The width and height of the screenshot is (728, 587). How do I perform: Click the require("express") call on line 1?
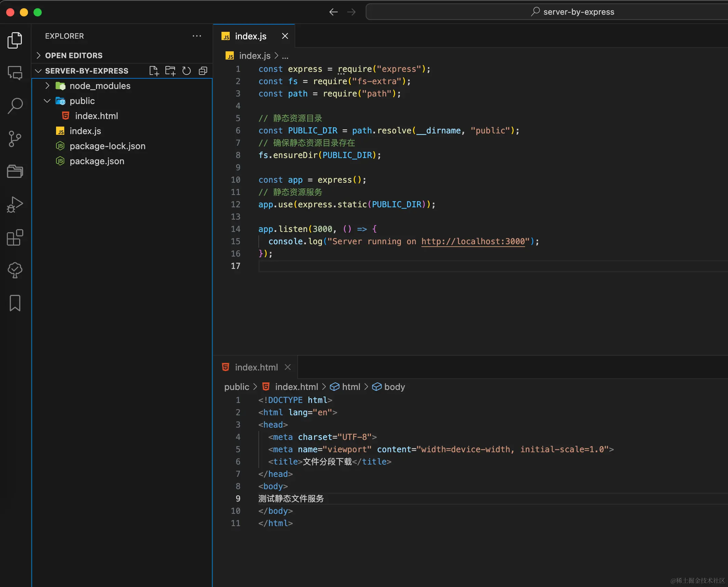point(382,69)
